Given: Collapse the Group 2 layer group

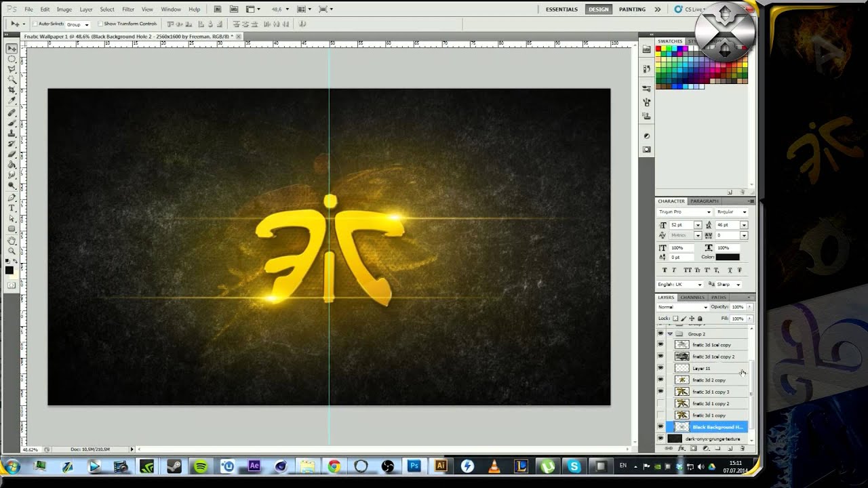Looking at the screenshot, I should (670, 333).
